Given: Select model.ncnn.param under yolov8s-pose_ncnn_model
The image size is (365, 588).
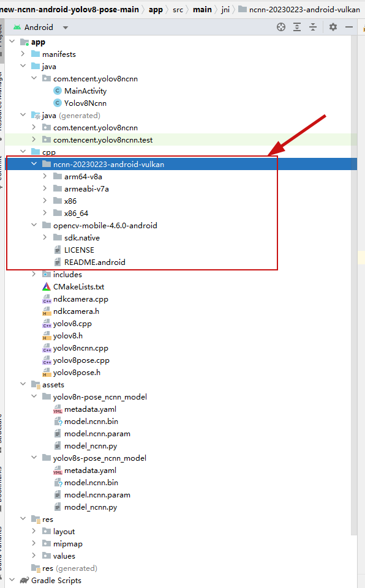Looking at the screenshot, I should (97, 495).
